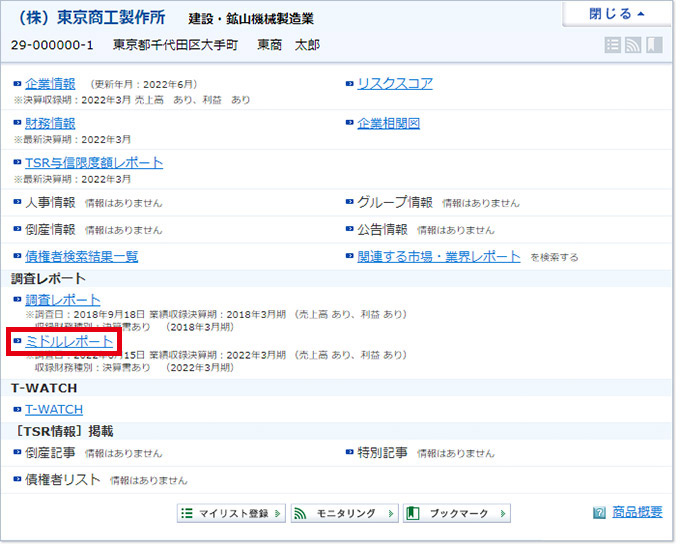The image size is (680, 547).
Task: Click the ブックマーク button
Action: (457, 513)
